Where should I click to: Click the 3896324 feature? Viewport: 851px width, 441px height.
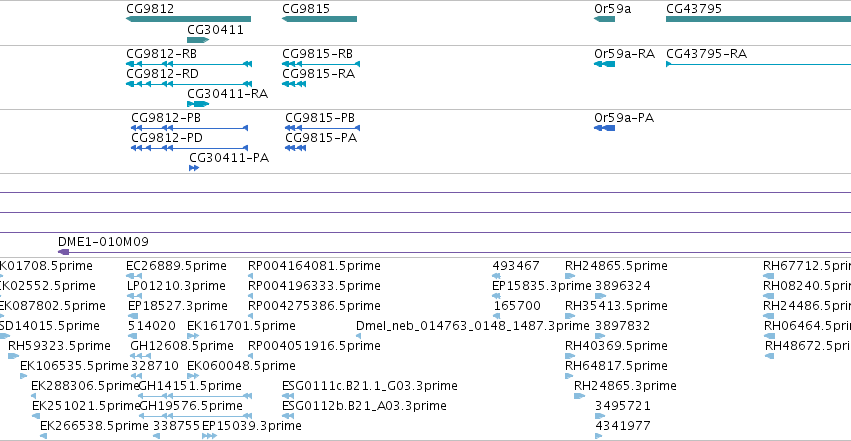600,296
